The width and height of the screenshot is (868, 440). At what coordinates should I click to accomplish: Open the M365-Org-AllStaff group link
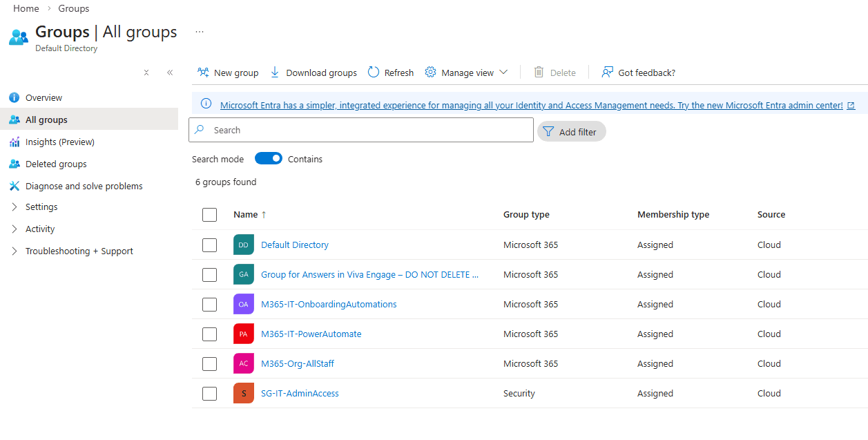[x=297, y=364]
